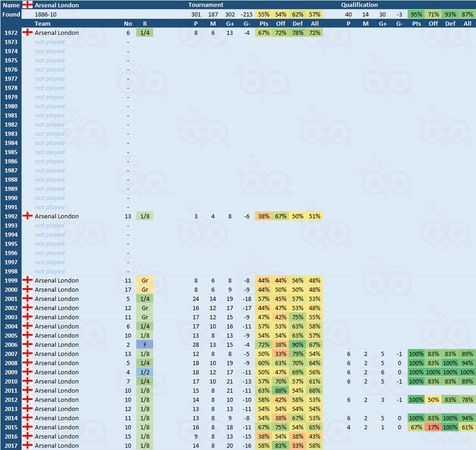476x450 pixels.
Task: Click the 'not played' text in the 1980 row
Action: (x=50, y=106)
